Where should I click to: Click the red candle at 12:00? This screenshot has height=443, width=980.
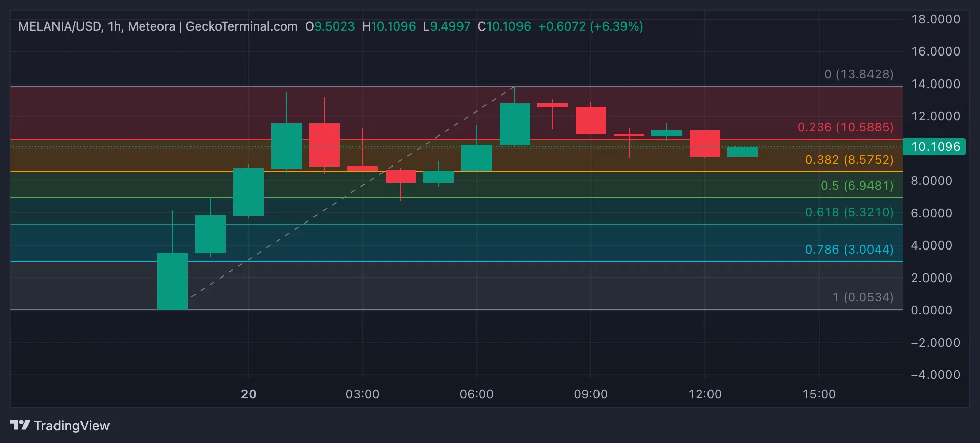tap(705, 144)
